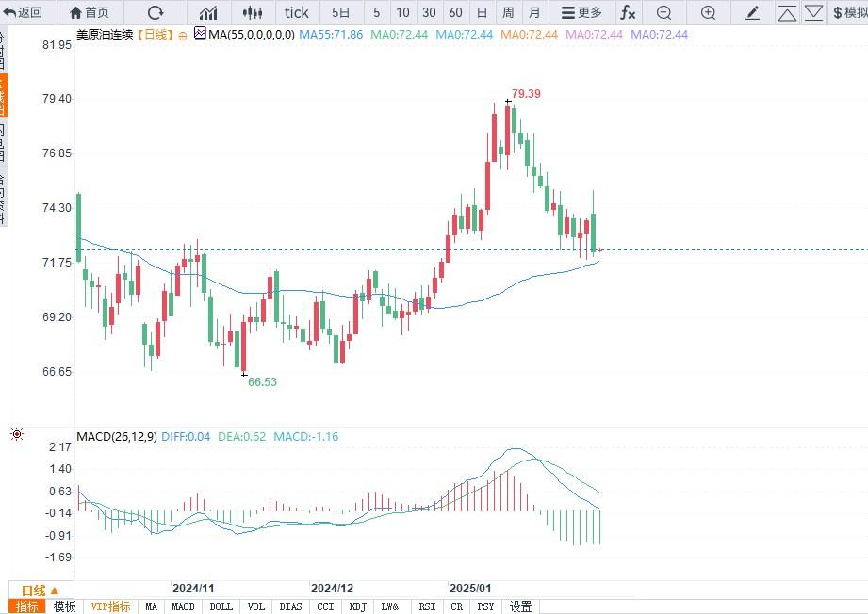Click the refresh icon in the toolbar
868x614 pixels.
[156, 12]
